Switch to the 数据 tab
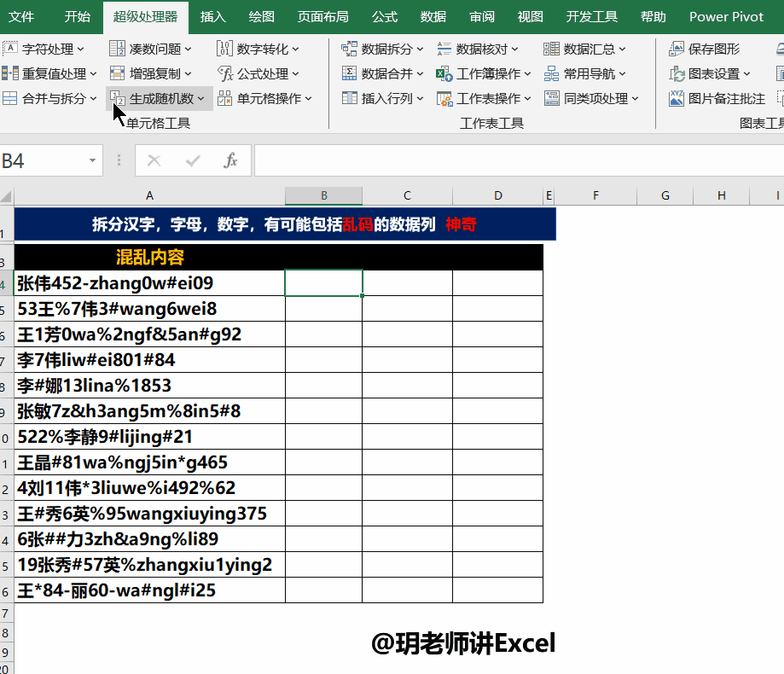 pyautogui.click(x=433, y=16)
